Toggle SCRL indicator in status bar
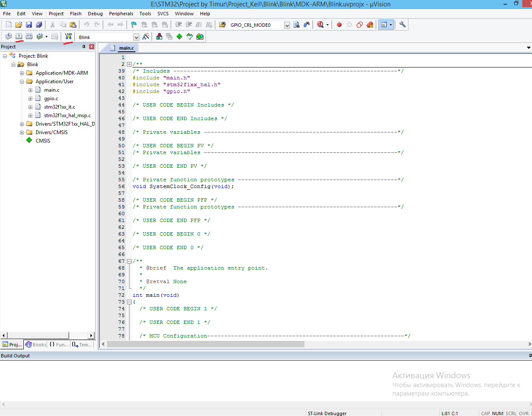 pyautogui.click(x=511, y=413)
